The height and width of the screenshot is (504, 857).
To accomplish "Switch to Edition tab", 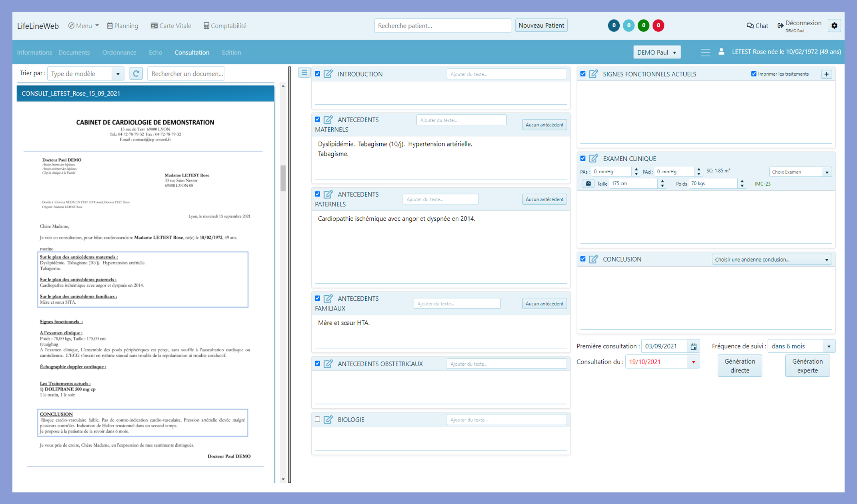I will [231, 52].
